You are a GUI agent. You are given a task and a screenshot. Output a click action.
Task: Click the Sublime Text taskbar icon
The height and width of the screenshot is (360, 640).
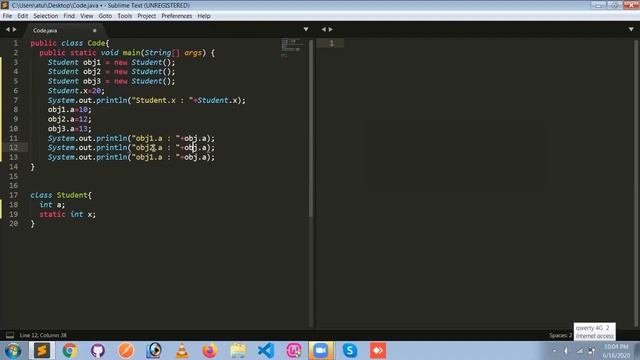pos(42,351)
